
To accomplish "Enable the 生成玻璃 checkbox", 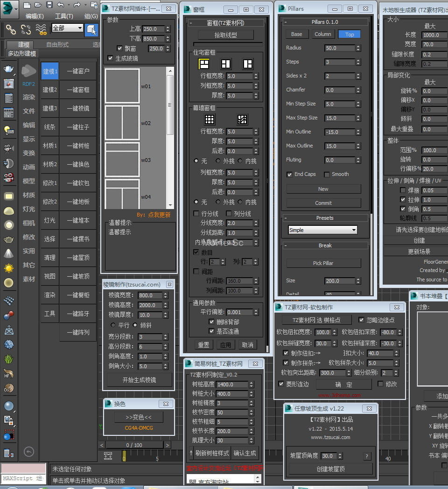I will tap(110, 58).
